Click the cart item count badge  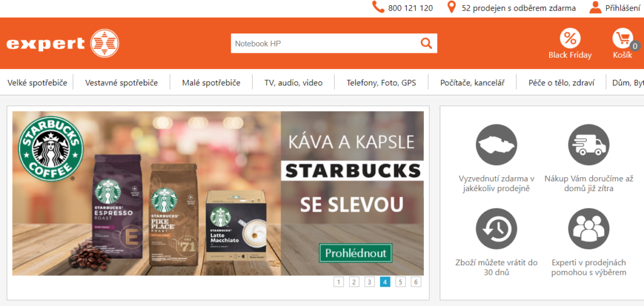pyautogui.click(x=635, y=46)
